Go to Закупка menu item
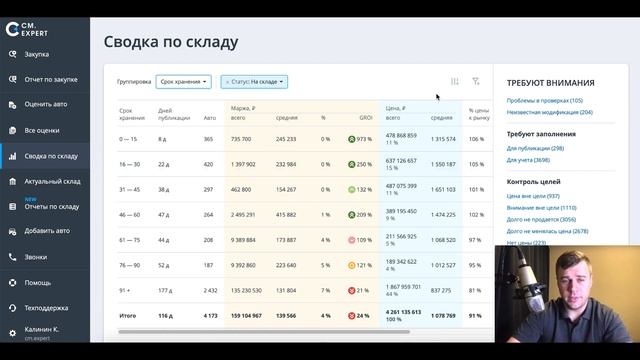The width and height of the screenshot is (640, 360). [x=37, y=54]
